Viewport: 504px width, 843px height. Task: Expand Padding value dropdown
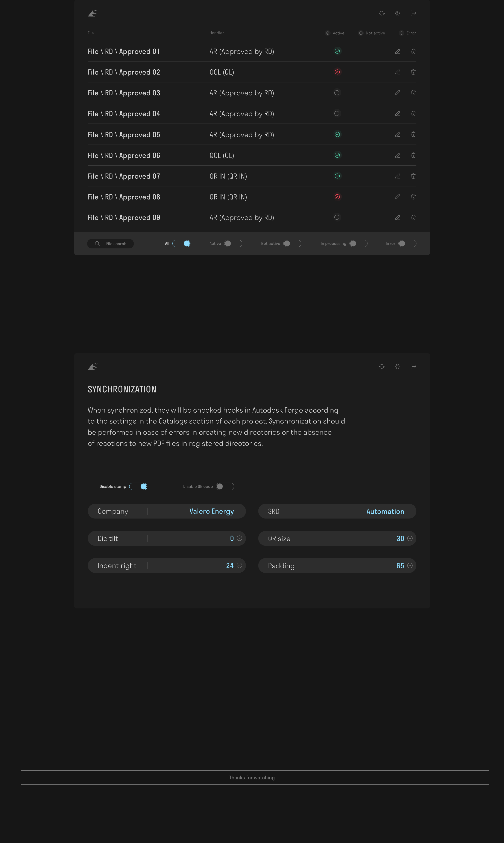pos(410,566)
